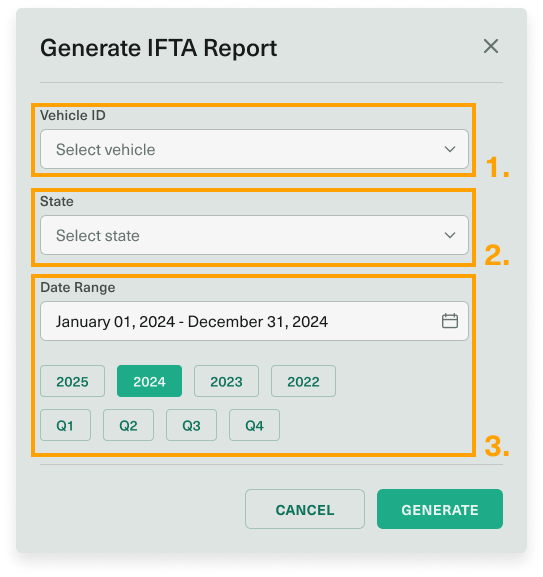Viewport: 543px width, 577px height.
Task: Click the GENERATE button
Action: (440, 509)
